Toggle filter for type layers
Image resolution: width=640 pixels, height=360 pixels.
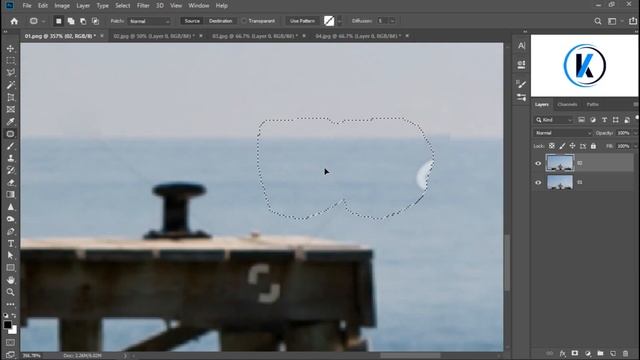604,120
